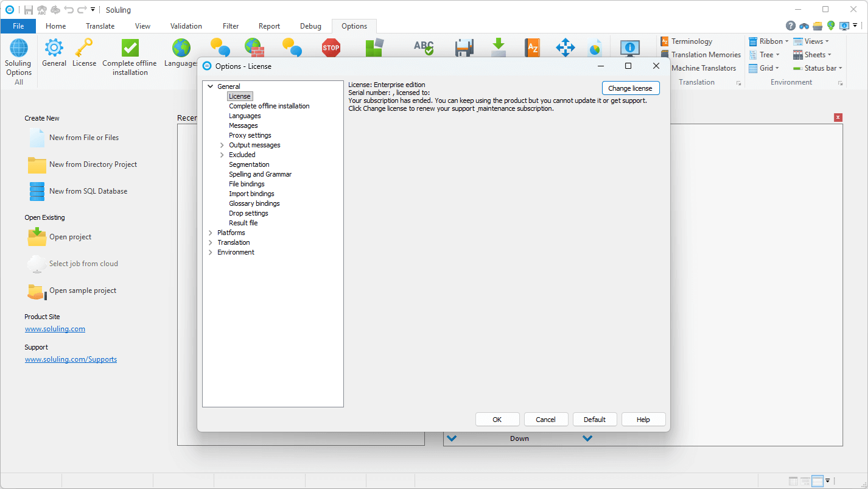Viewport: 868px width, 489px height.
Task: Select the STOP sign ribbon icon
Action: 331,47
